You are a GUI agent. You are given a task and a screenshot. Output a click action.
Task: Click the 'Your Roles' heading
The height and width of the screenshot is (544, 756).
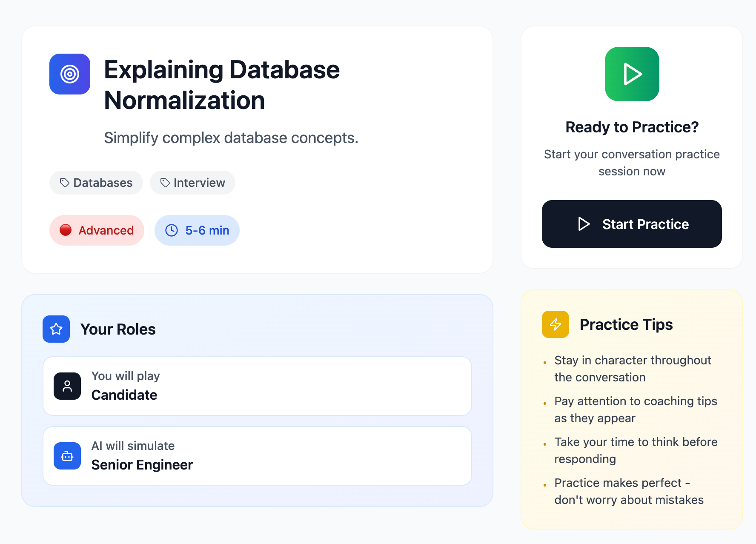pos(118,329)
